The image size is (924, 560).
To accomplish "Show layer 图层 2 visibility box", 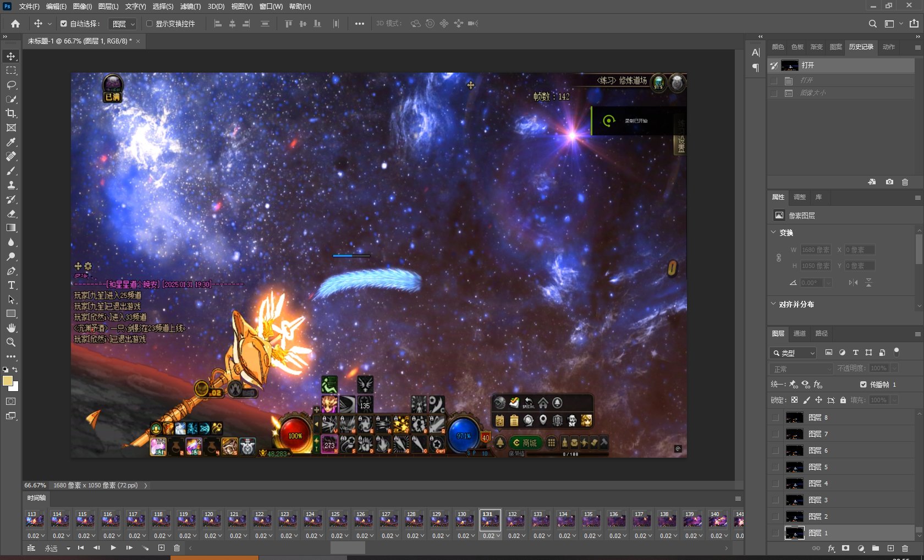I will pos(776,517).
